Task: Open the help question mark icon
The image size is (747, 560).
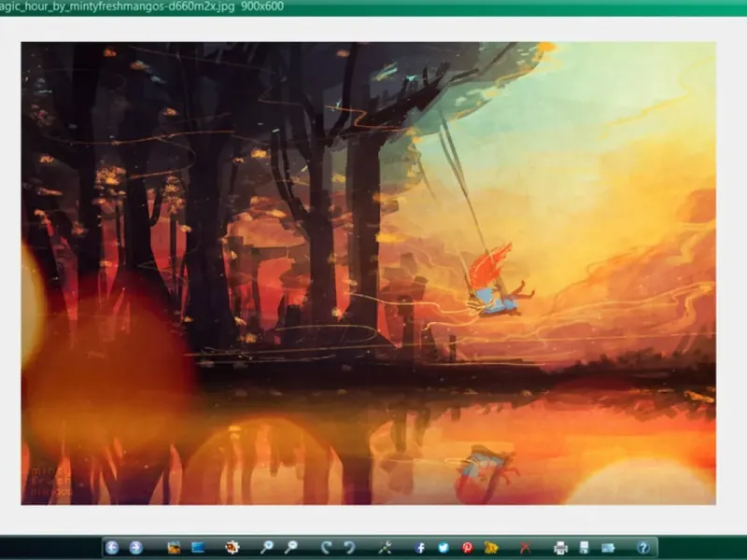Action: coord(643,548)
